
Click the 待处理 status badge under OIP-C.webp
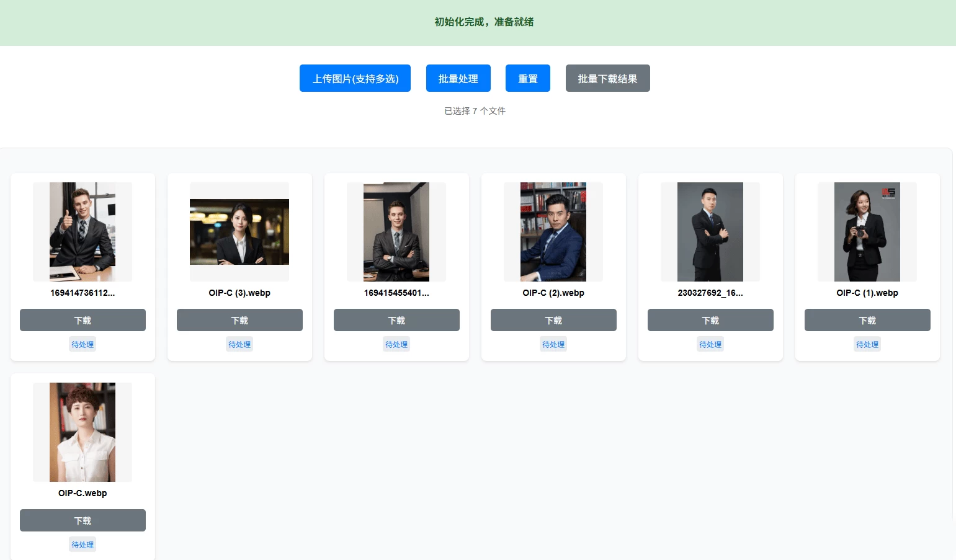[83, 544]
